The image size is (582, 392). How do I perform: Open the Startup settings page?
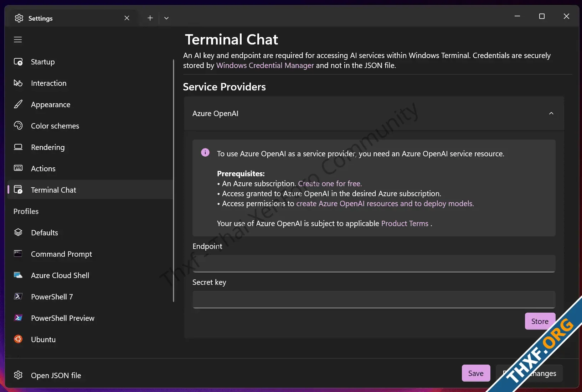click(90, 62)
